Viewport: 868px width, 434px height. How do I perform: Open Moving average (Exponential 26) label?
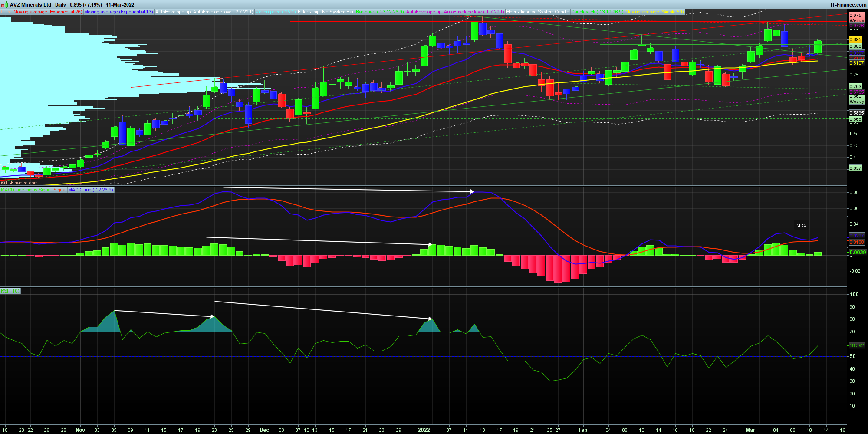pos(47,12)
